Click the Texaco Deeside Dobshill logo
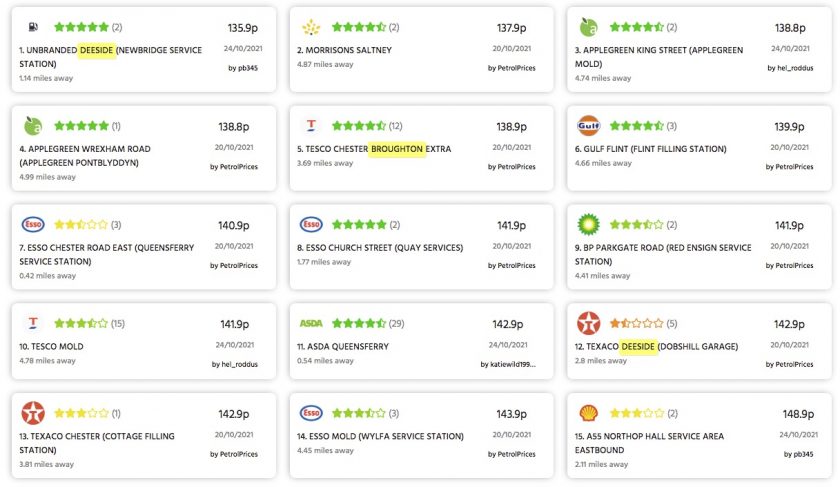 (588, 324)
